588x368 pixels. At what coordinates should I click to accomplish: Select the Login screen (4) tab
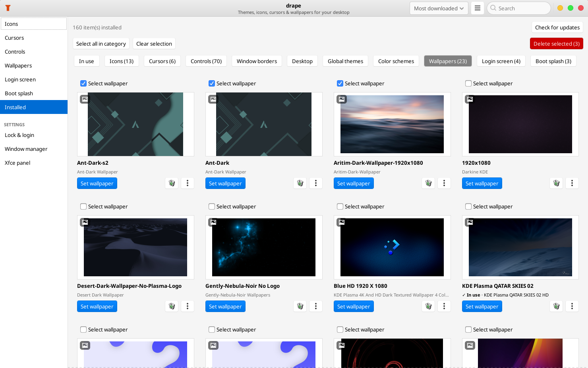click(501, 61)
